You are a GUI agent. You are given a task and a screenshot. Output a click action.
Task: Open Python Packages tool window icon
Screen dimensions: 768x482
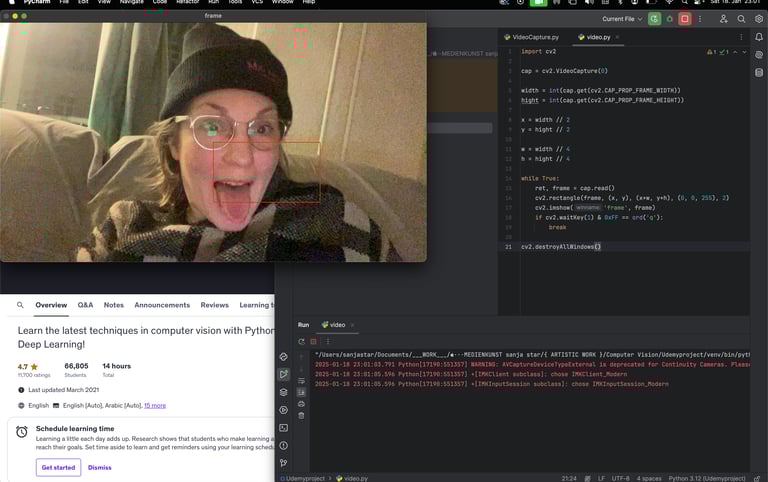tap(284, 357)
